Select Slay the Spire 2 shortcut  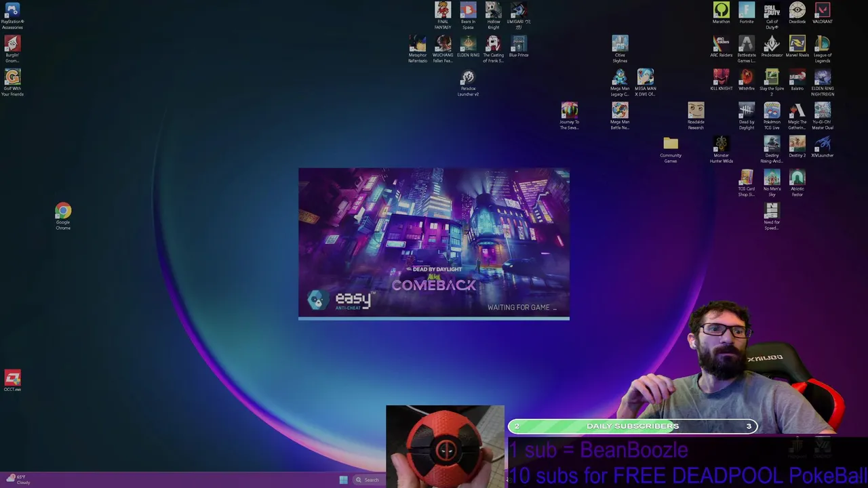(x=772, y=83)
